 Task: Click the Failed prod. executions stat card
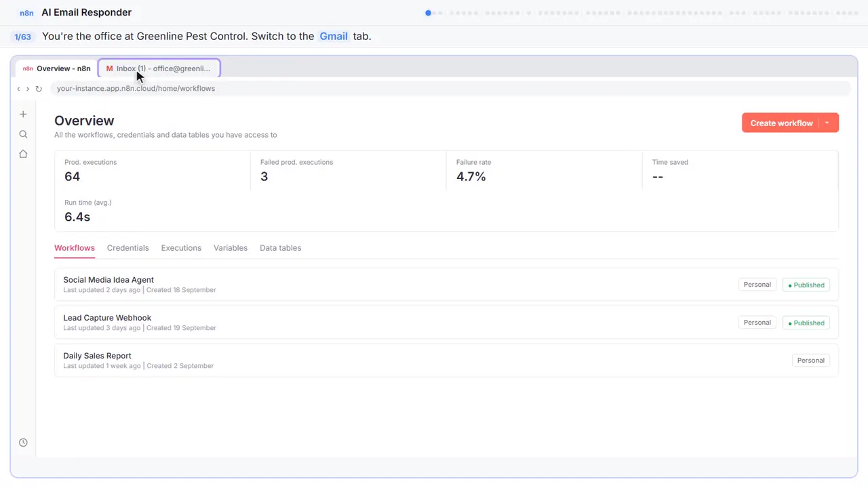(x=348, y=171)
